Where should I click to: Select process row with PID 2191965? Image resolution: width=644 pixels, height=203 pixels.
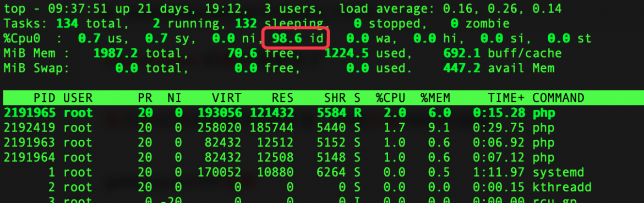(322, 113)
